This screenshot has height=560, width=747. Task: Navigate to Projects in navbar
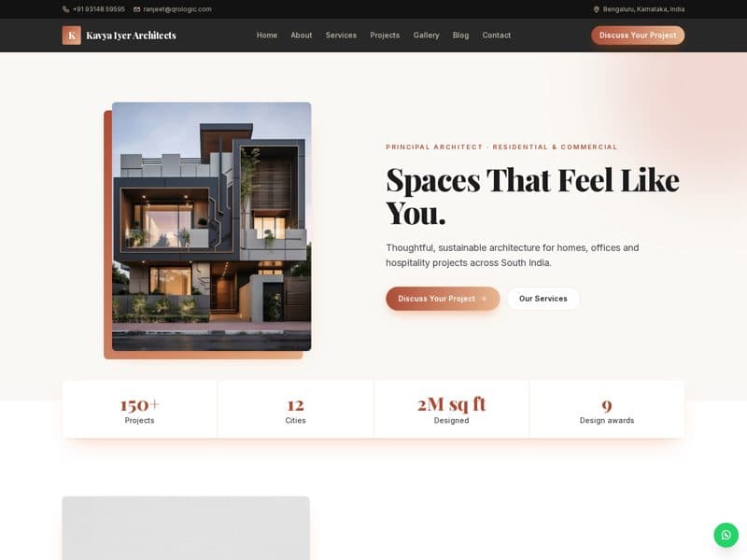click(x=385, y=35)
